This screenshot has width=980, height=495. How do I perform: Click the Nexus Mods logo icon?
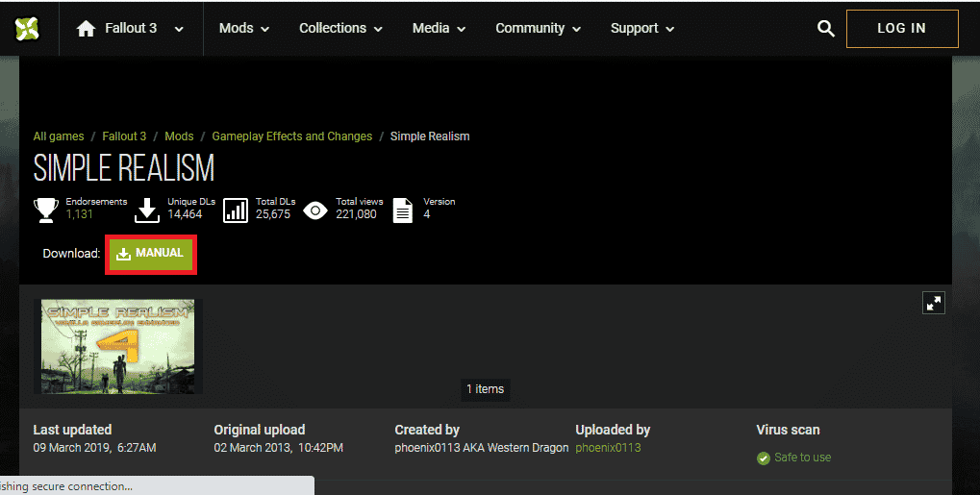point(27,28)
